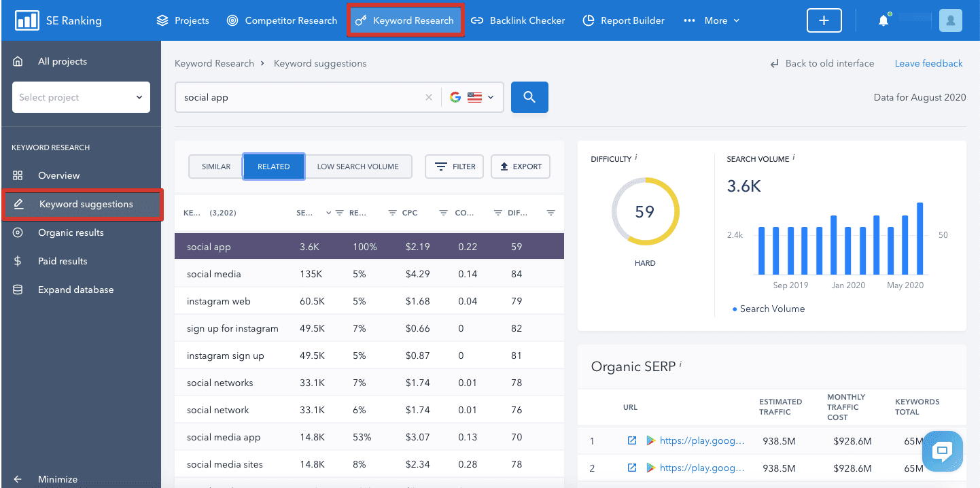This screenshot has width=980, height=488.
Task: Open the Select project dropdown
Action: (81, 97)
